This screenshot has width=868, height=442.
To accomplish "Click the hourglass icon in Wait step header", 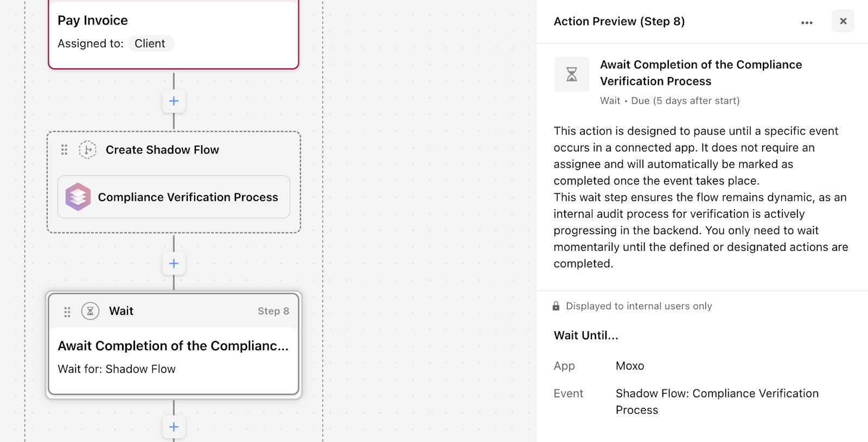I will 90,311.
